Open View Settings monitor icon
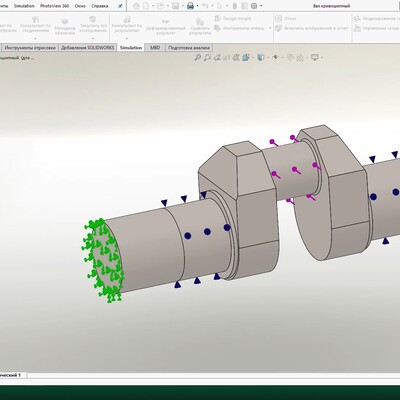This screenshot has height=400, width=400. (315, 58)
